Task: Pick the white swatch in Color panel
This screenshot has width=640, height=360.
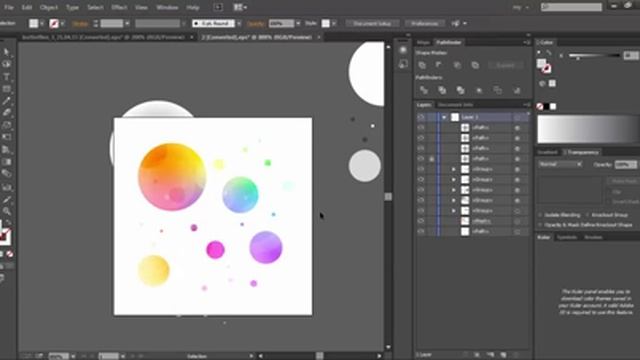Action: coord(553,107)
